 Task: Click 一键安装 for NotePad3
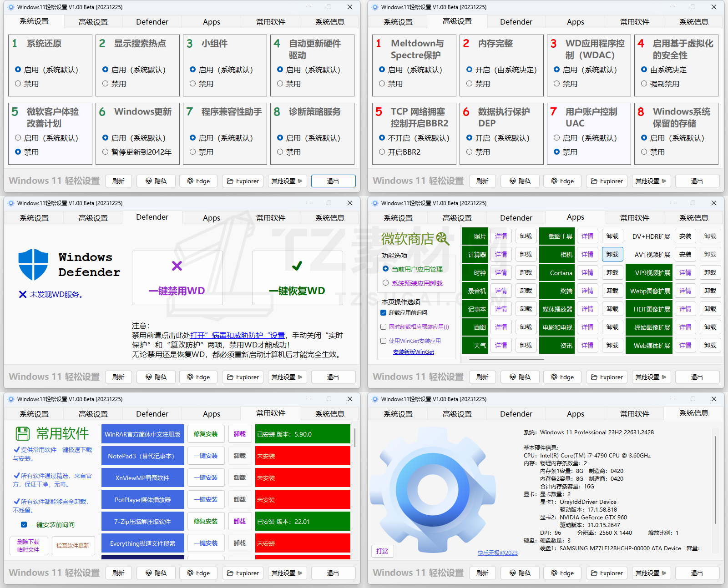(x=206, y=456)
